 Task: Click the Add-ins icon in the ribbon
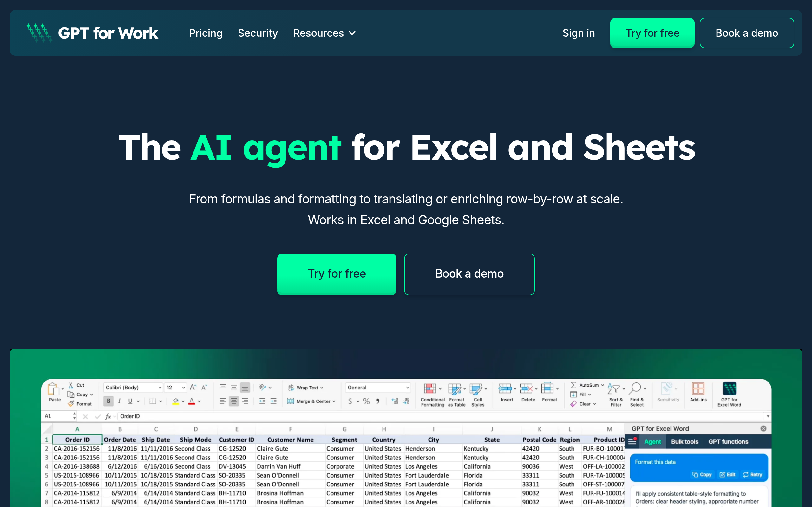click(698, 388)
